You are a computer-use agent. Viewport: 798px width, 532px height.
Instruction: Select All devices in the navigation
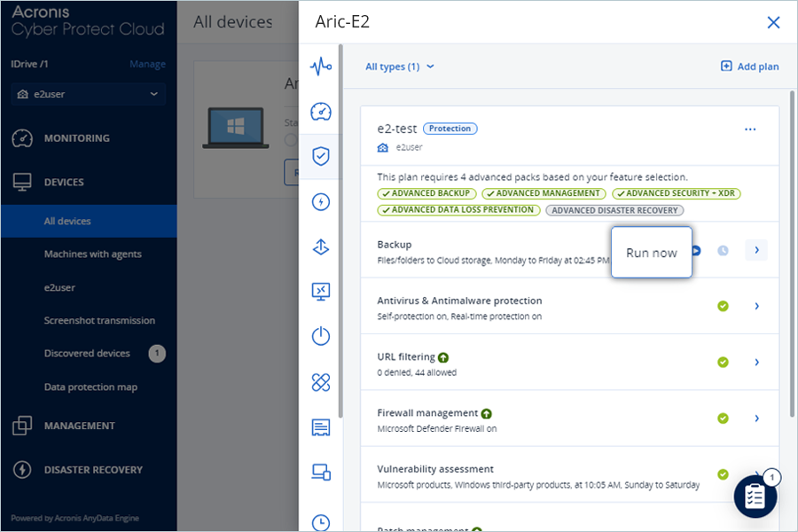point(89,221)
